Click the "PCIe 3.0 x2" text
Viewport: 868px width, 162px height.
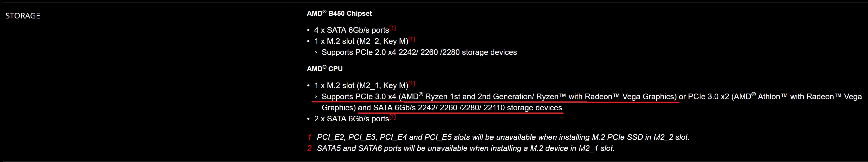coord(708,97)
